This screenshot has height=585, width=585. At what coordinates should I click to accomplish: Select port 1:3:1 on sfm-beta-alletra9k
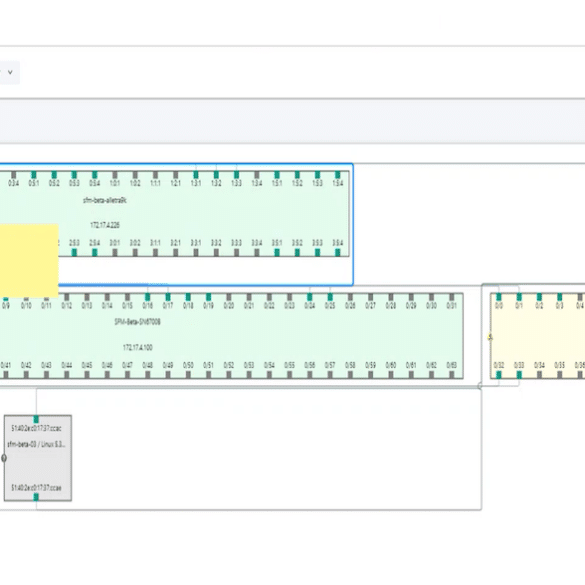click(x=196, y=175)
